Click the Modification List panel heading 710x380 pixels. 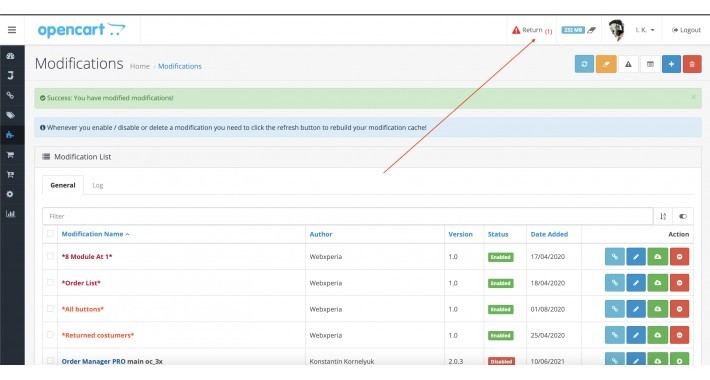[82, 157]
